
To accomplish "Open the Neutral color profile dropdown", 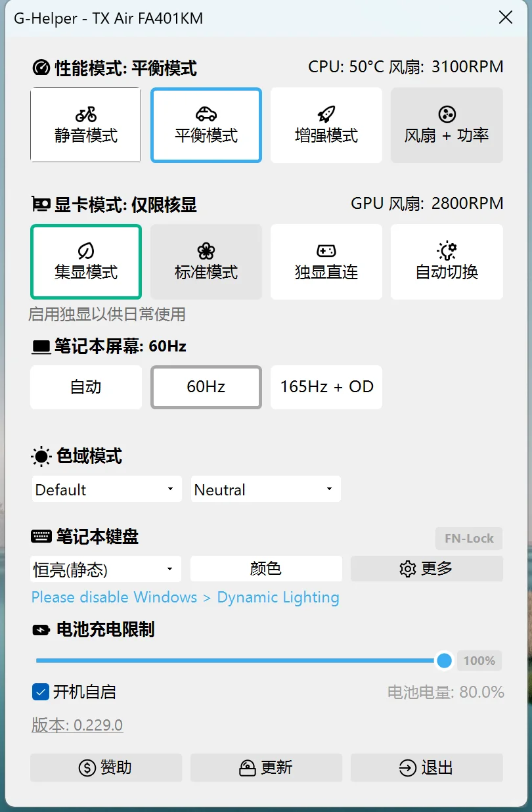I will [265, 489].
